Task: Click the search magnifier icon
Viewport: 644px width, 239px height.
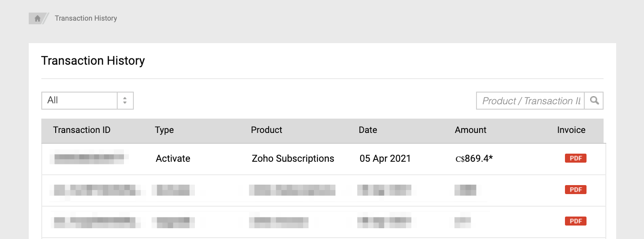Action: click(594, 101)
